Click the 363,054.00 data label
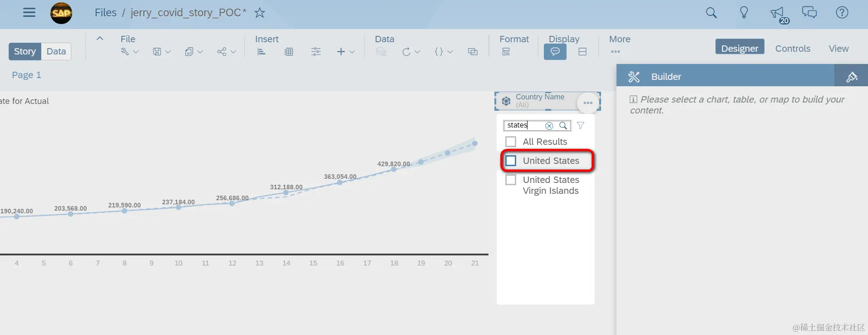The image size is (868, 335). point(340,177)
